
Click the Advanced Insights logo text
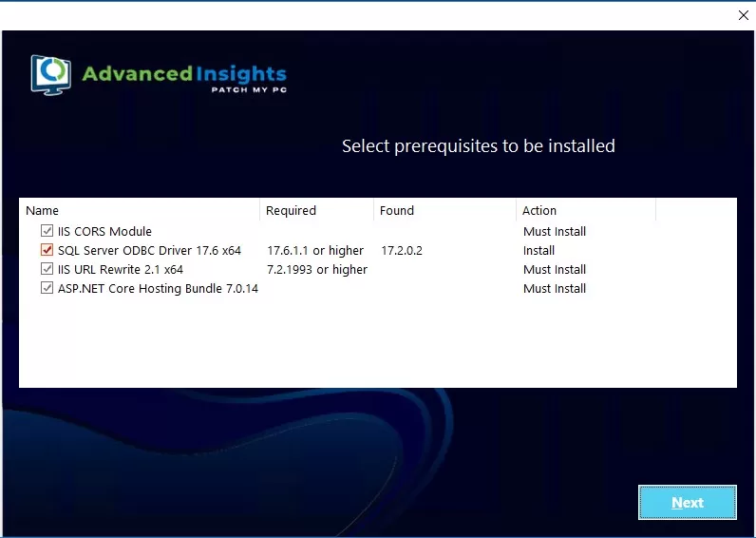pos(184,77)
